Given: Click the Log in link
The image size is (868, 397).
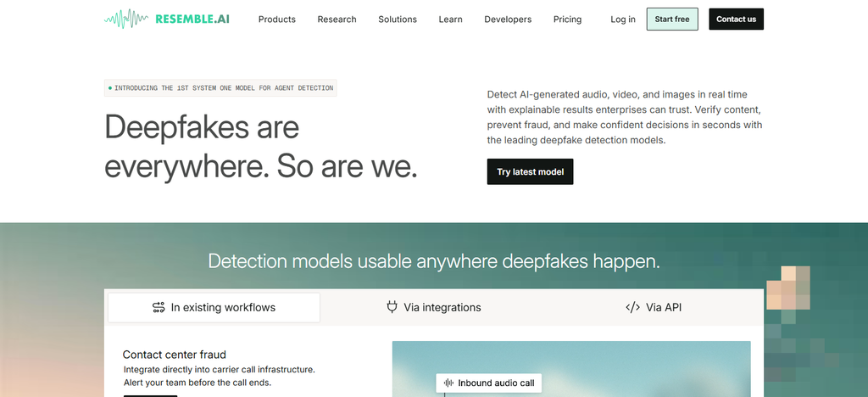Looking at the screenshot, I should (623, 20).
